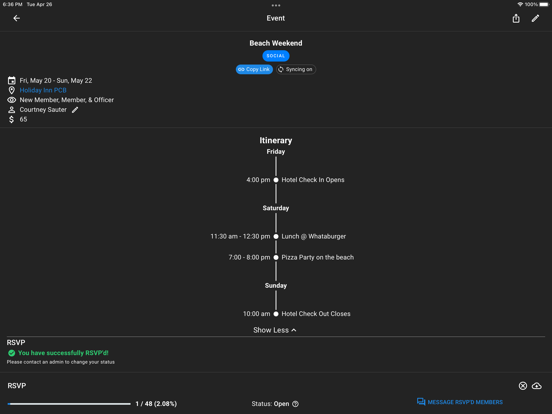Tap the SOCIAL category badge
The width and height of the screenshot is (552, 414).
coord(276,56)
